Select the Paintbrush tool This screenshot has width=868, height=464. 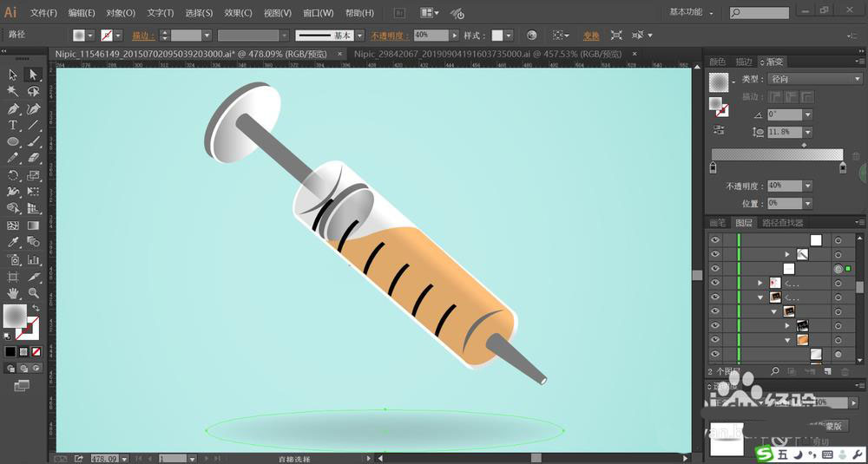33,141
